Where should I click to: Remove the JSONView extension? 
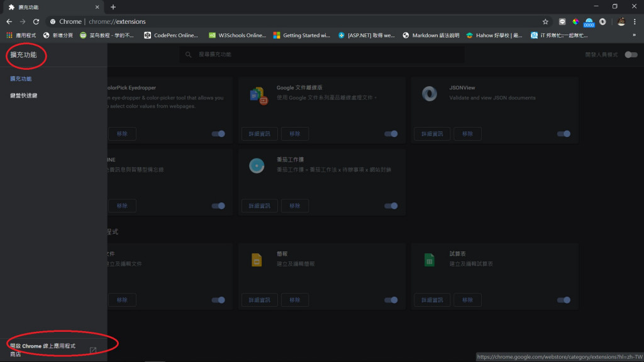(x=467, y=134)
